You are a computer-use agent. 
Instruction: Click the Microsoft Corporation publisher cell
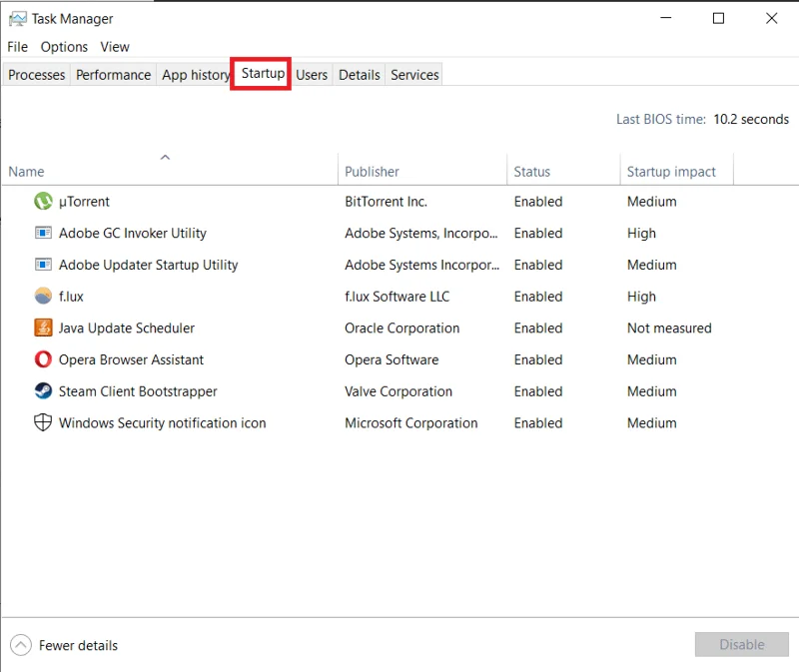click(411, 422)
